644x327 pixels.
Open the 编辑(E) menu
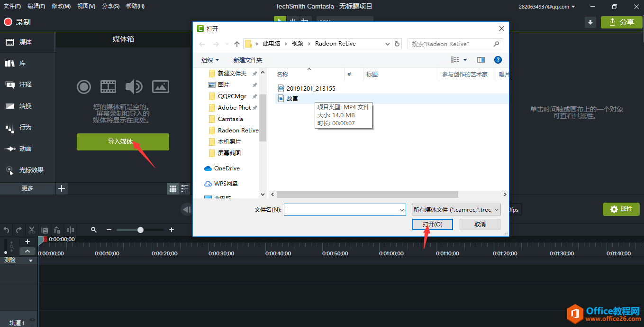pos(36,6)
